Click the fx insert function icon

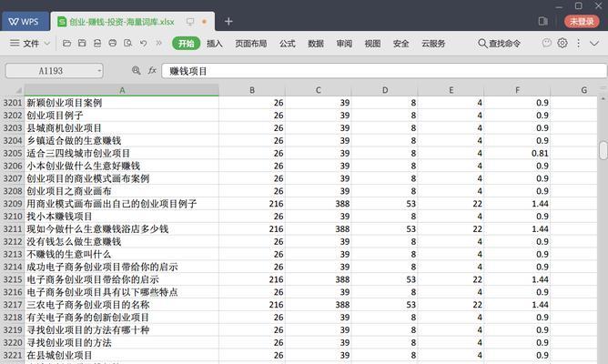coord(152,71)
